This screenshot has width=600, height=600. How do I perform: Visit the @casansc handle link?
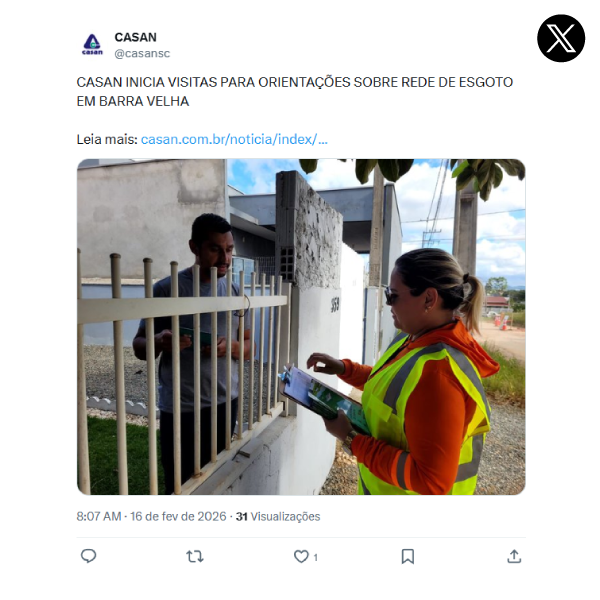pos(142,53)
